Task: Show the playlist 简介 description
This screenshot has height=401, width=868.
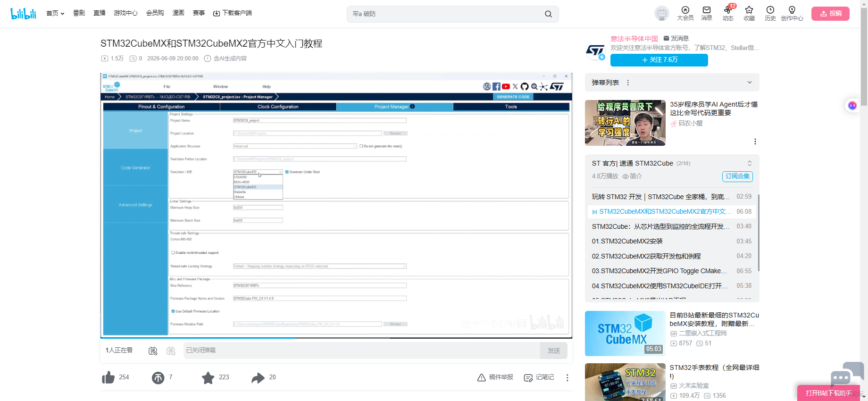Action: (x=632, y=176)
